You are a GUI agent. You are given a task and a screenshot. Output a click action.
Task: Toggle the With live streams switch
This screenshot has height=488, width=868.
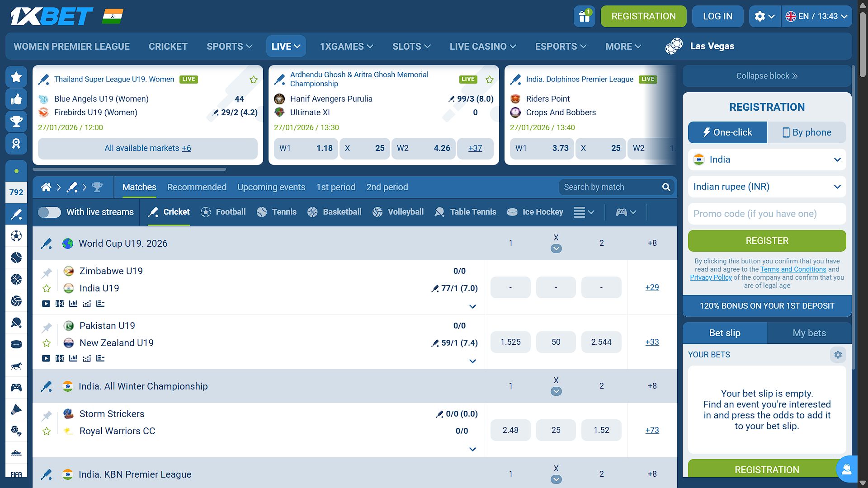[x=49, y=212]
